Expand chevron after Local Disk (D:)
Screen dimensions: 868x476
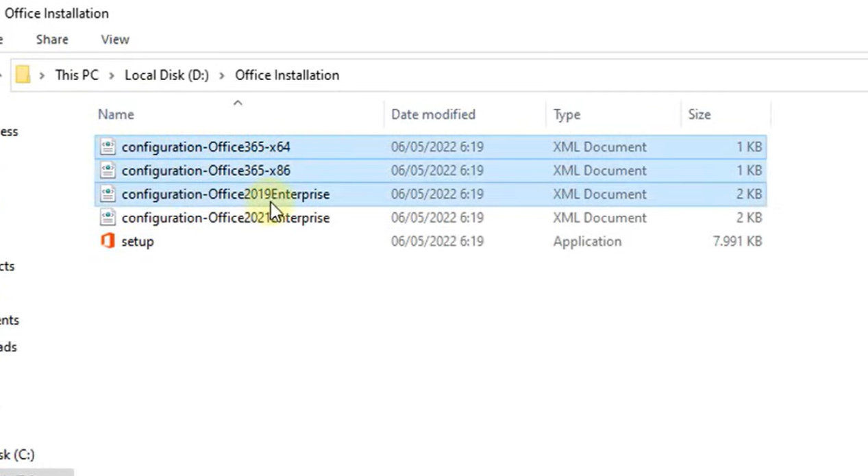click(x=222, y=75)
